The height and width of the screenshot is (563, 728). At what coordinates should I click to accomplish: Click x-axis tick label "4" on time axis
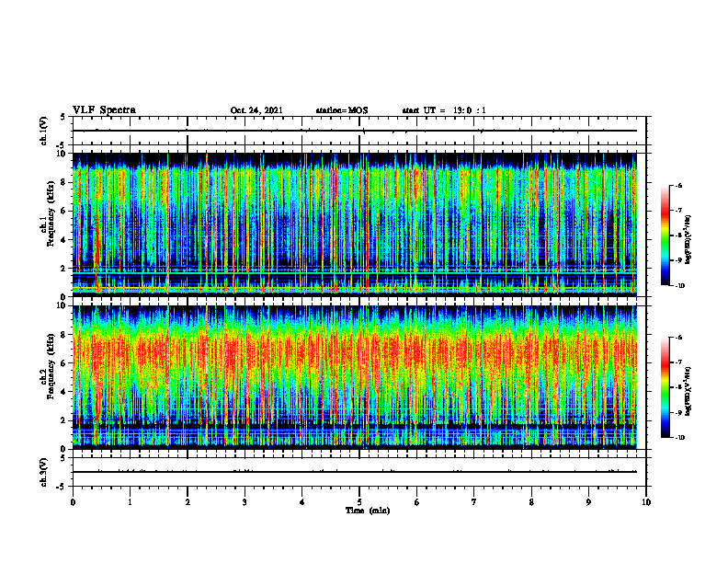[x=302, y=502]
